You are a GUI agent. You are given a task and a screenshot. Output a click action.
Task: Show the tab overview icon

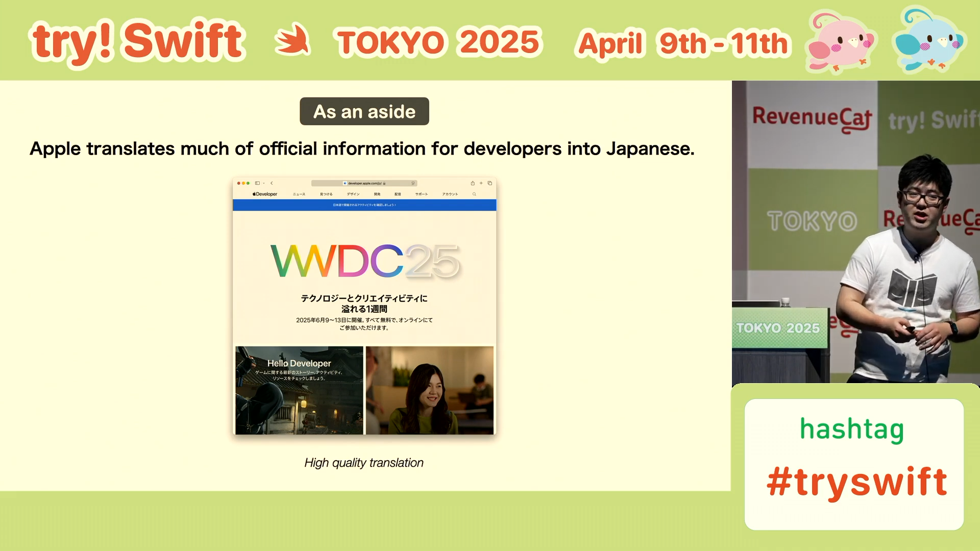tap(488, 183)
